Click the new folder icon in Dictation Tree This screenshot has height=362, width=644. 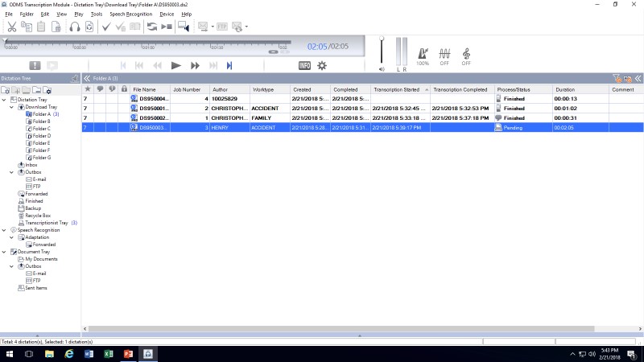6,90
